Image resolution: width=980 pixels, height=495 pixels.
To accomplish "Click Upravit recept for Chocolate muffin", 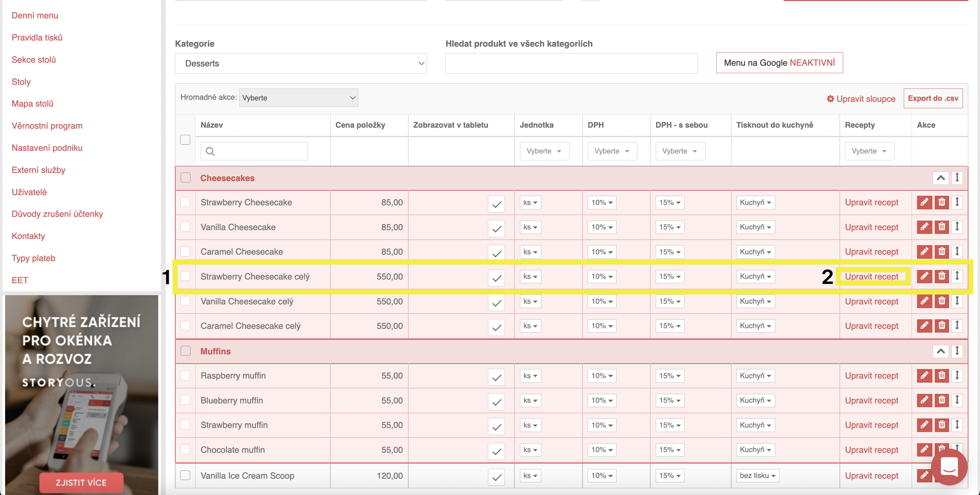I will click(x=871, y=450).
